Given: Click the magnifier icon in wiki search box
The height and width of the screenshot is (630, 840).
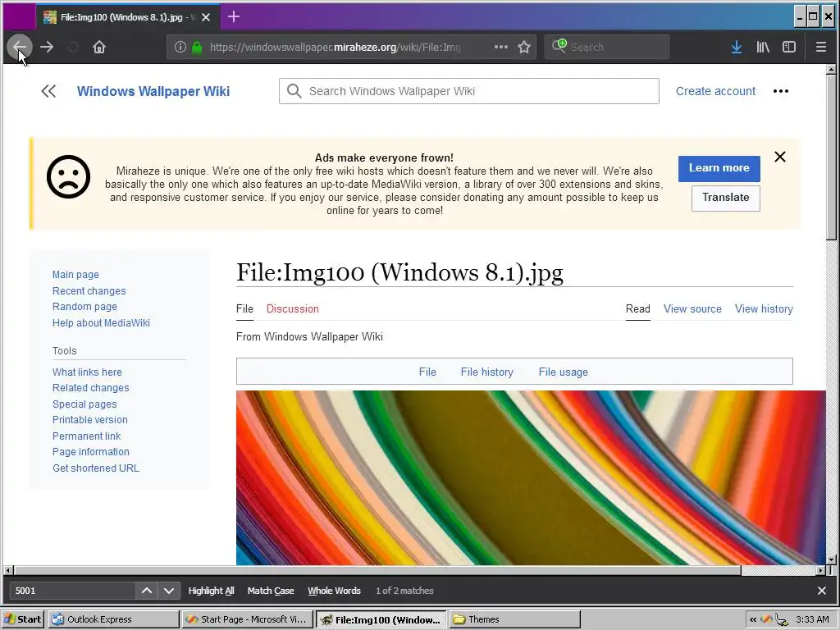Looking at the screenshot, I should point(294,91).
